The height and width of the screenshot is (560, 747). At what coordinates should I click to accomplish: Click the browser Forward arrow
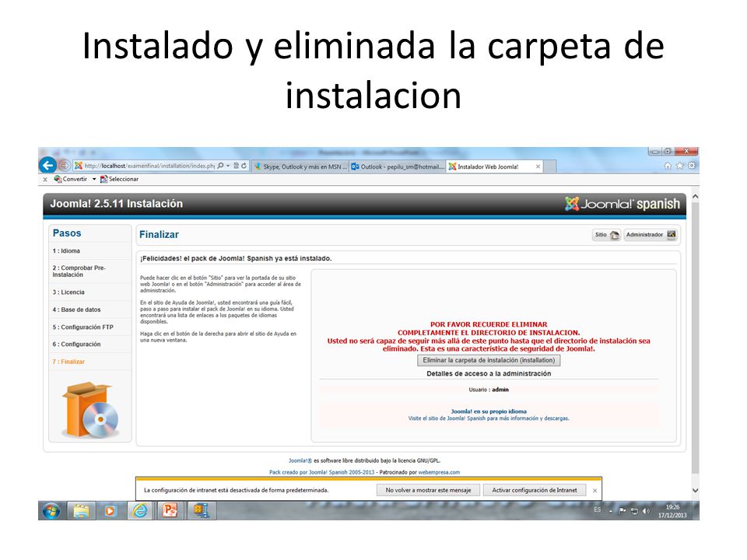(64, 165)
